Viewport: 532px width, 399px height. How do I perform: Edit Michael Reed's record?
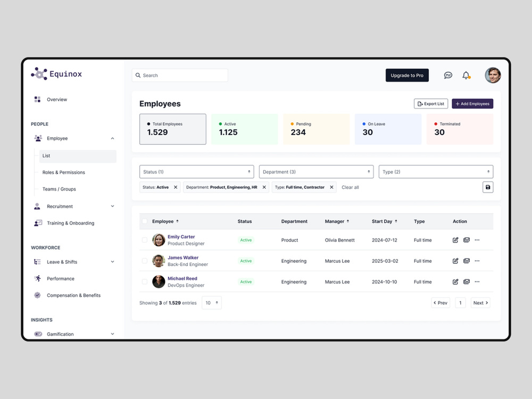[x=455, y=281]
